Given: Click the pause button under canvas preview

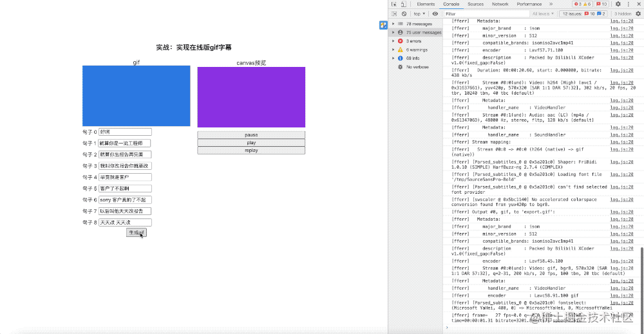Looking at the screenshot, I should point(251,135).
